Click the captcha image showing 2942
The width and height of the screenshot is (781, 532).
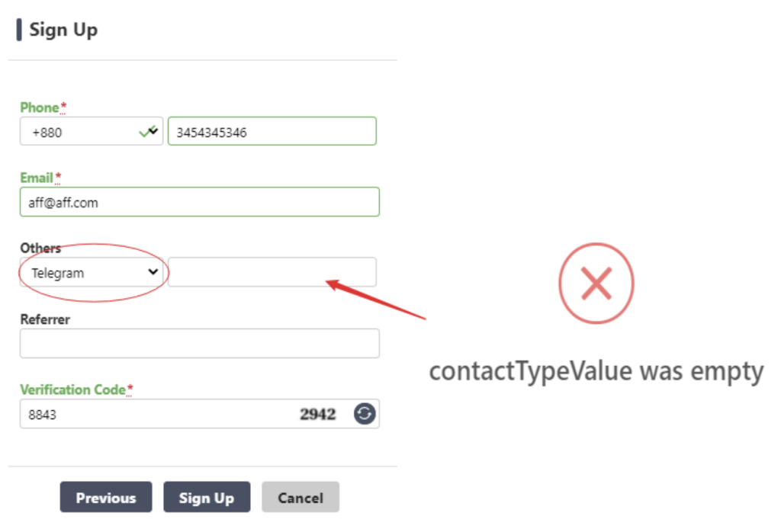tap(318, 414)
